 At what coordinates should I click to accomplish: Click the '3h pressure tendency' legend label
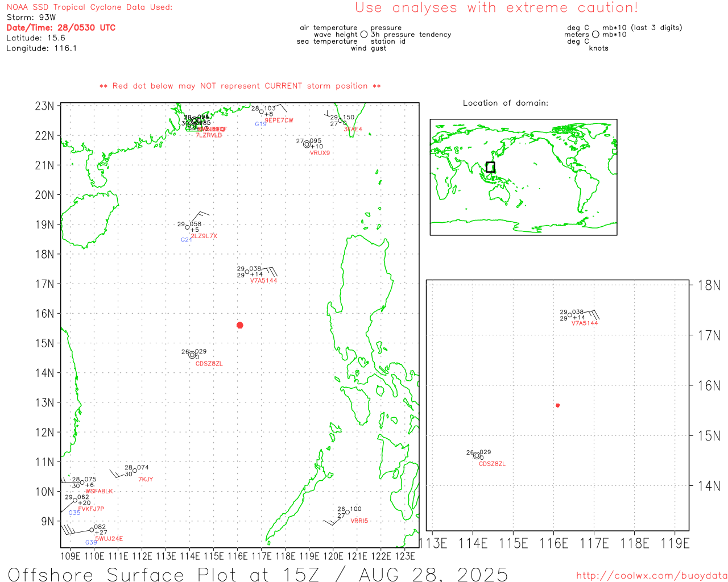pyautogui.click(x=411, y=35)
